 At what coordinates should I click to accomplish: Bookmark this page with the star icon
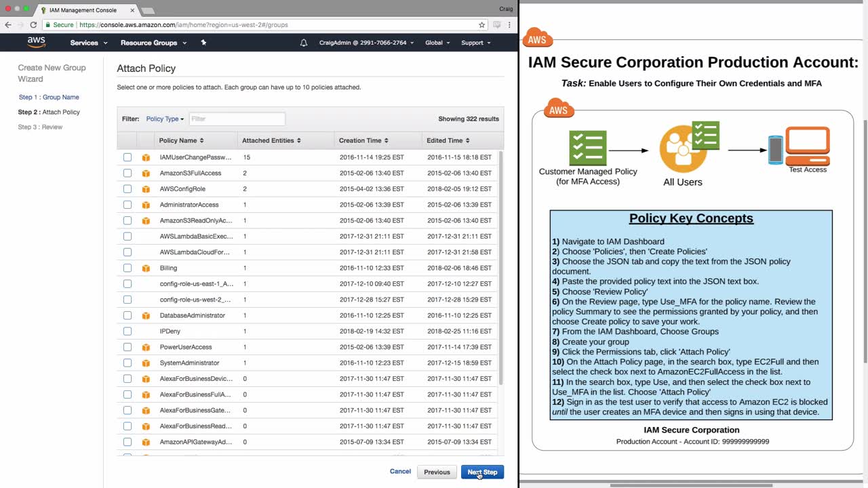point(482,25)
